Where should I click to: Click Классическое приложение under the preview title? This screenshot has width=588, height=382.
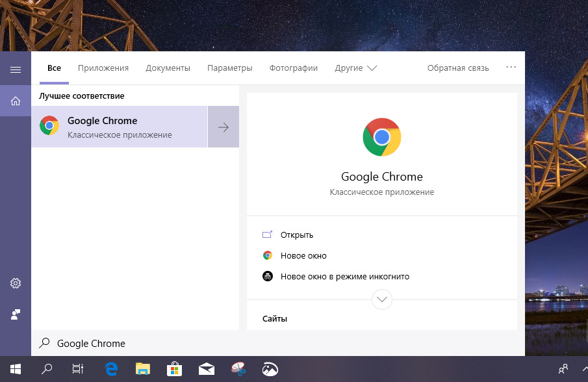coord(382,192)
